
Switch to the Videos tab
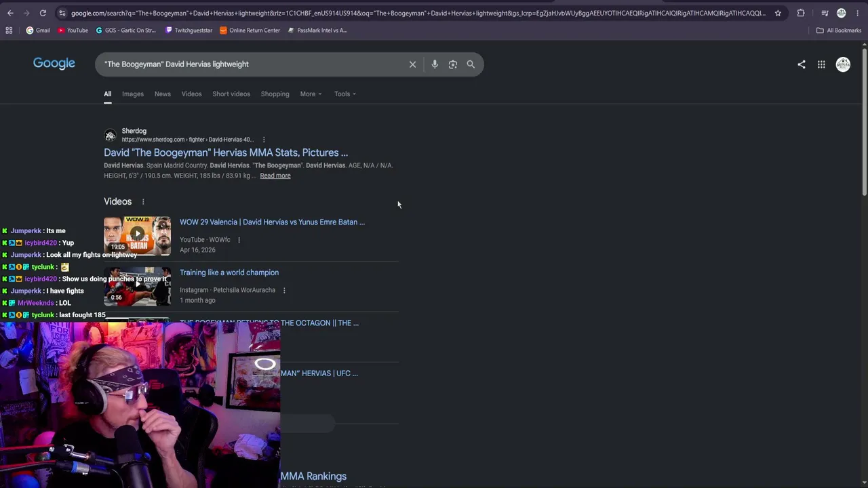(x=191, y=94)
